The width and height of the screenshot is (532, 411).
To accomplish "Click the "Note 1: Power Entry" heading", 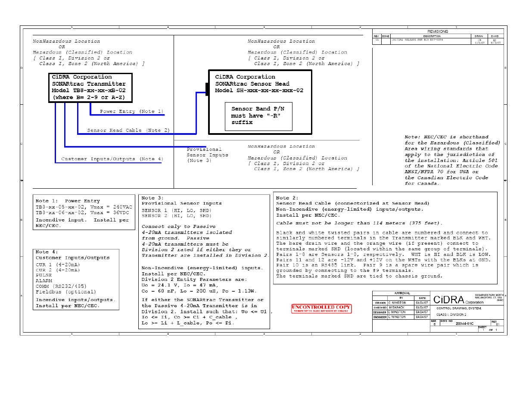I will pyautogui.click(x=68, y=201).
